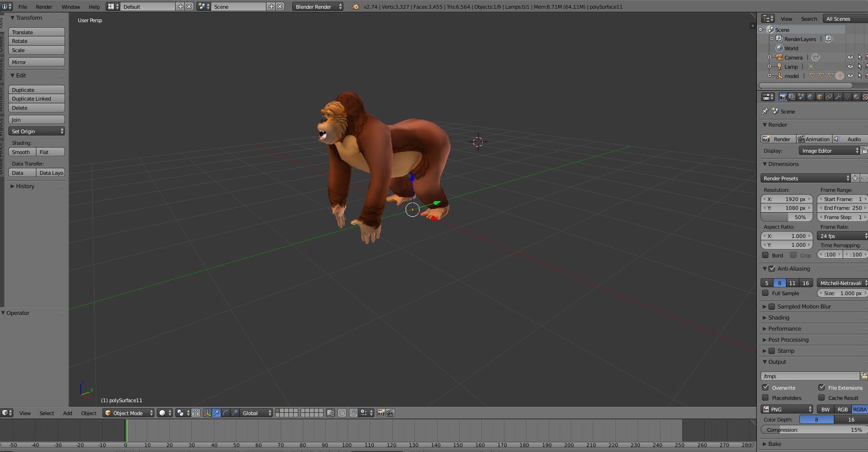
Task: Open the File menu
Action: pyautogui.click(x=22, y=6)
